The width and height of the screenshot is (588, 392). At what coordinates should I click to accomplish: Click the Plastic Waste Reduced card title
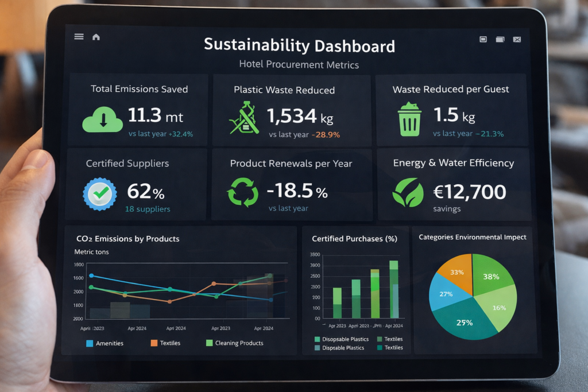click(x=284, y=90)
